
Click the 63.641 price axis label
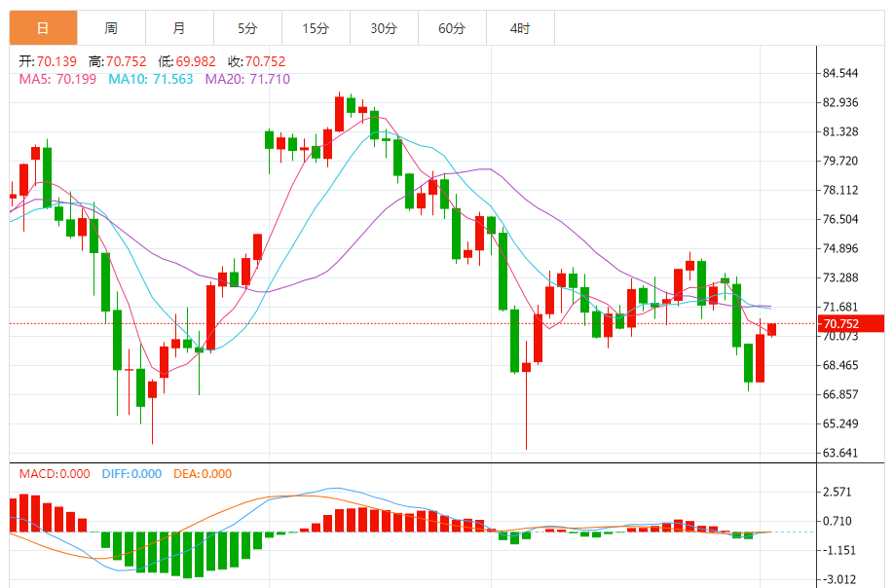coord(839,453)
